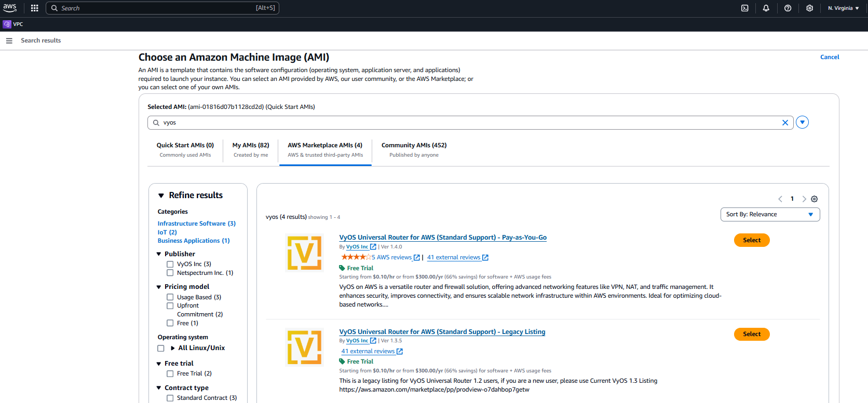Go to next results page arrow
Image resolution: width=868 pixels, height=403 pixels.
804,199
